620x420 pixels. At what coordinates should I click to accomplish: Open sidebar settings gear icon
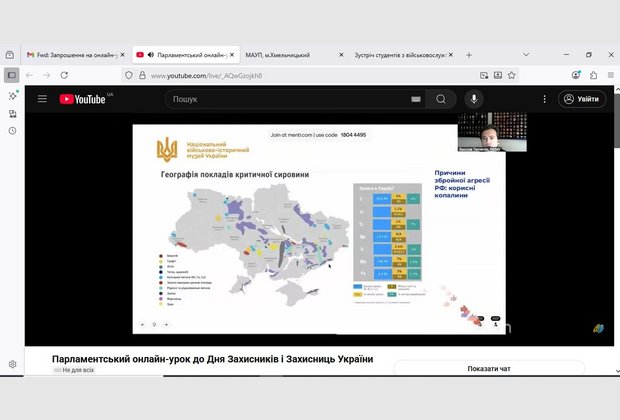12,364
